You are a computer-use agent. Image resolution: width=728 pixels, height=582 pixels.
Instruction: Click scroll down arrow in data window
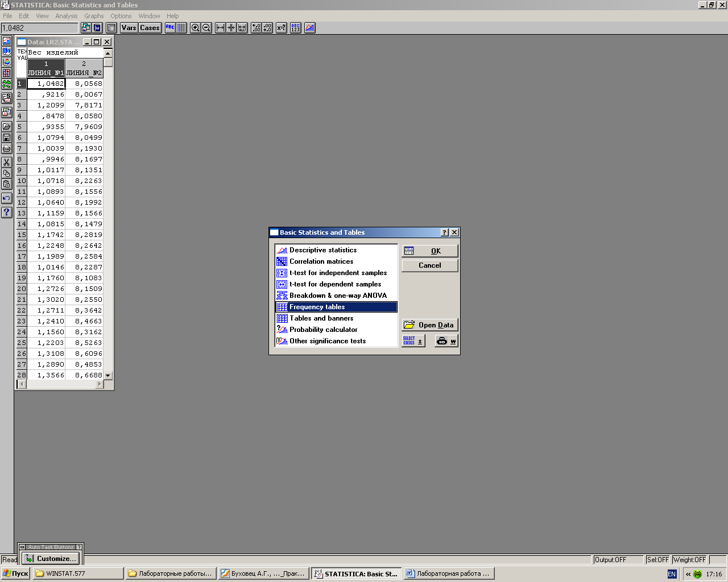tap(108, 376)
